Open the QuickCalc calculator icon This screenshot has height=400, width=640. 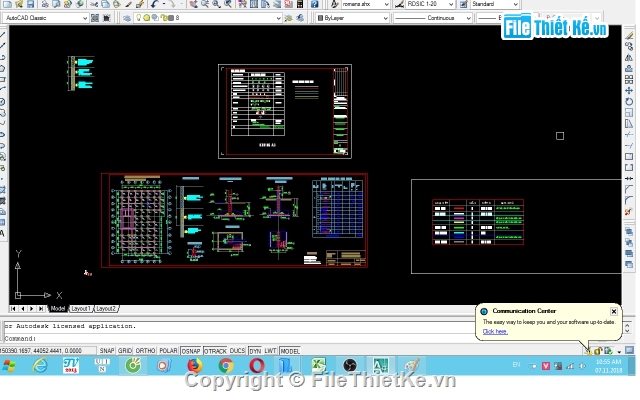click(x=300, y=4)
